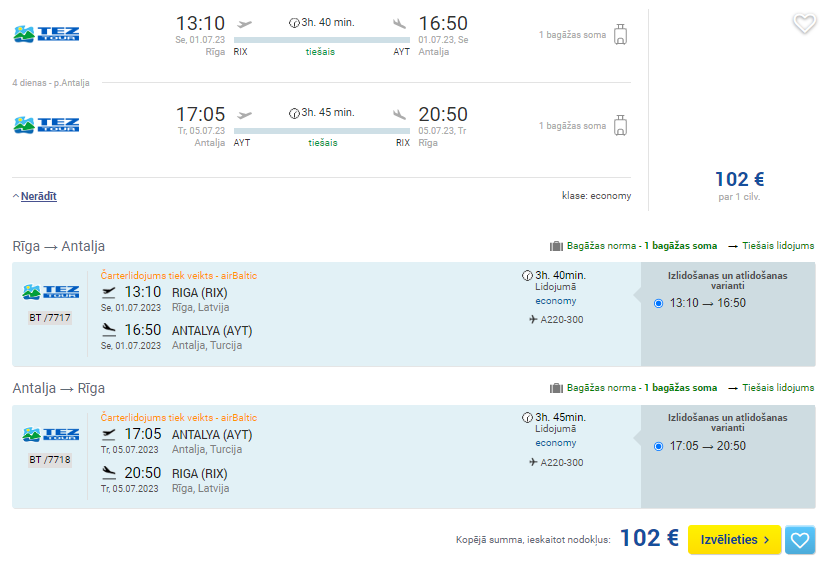Click the blue heart wishlist button

[x=800, y=540]
